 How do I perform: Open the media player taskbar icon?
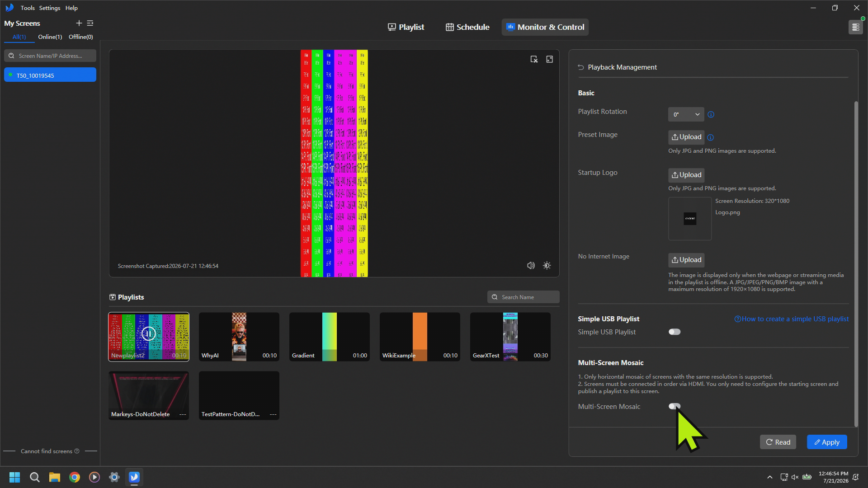coord(94,477)
